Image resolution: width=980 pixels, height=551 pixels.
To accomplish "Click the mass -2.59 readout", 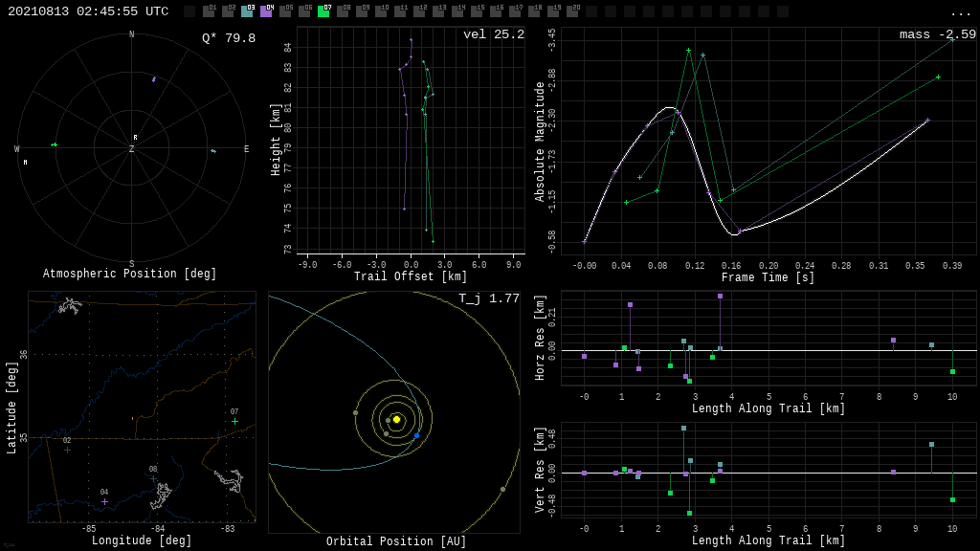I will [937, 34].
